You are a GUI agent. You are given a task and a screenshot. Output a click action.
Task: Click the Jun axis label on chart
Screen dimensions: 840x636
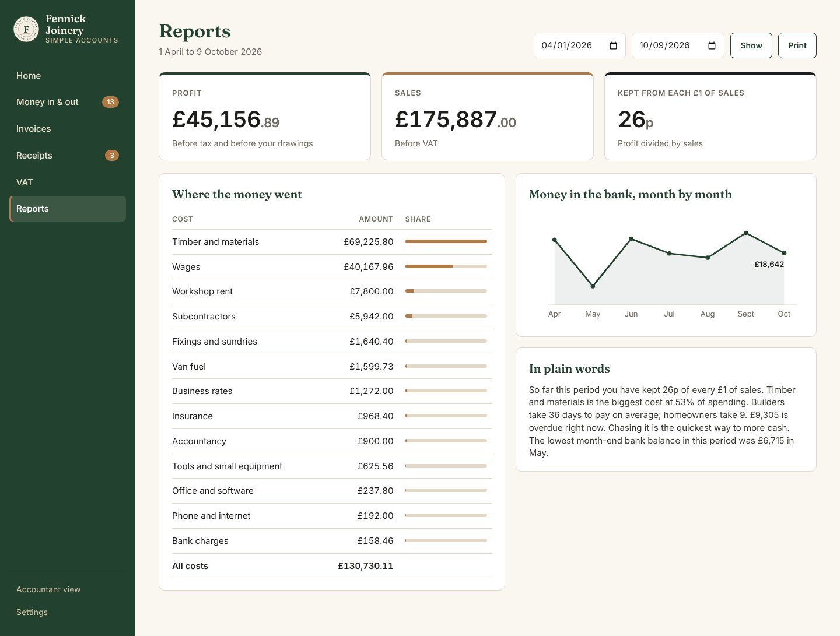(x=631, y=314)
